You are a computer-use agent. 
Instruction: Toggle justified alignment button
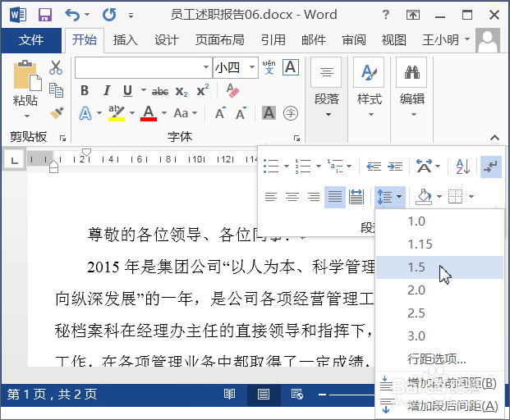pos(335,197)
